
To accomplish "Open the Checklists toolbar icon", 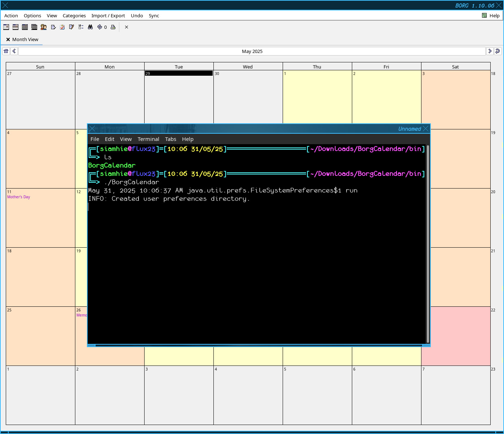I will [81, 27].
